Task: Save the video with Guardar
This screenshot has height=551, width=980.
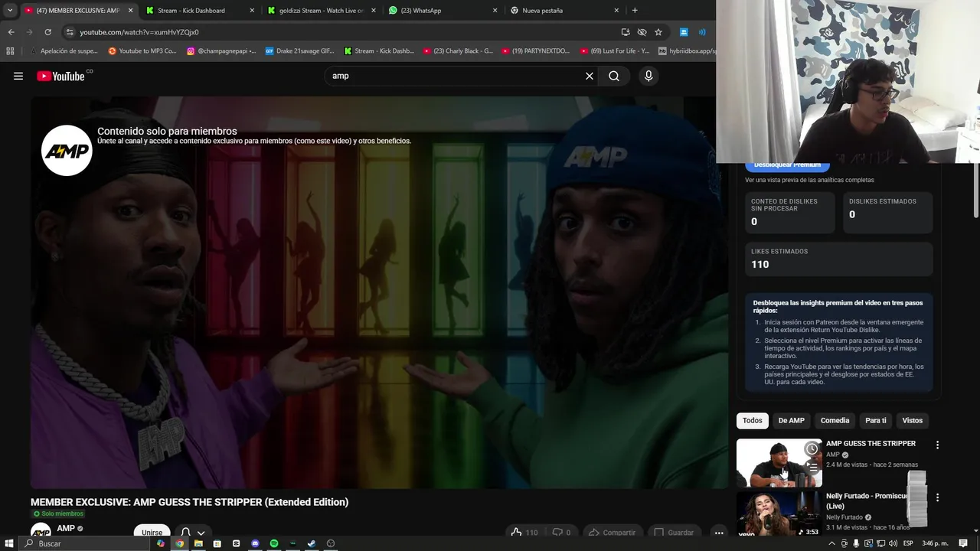Action: [x=674, y=532]
